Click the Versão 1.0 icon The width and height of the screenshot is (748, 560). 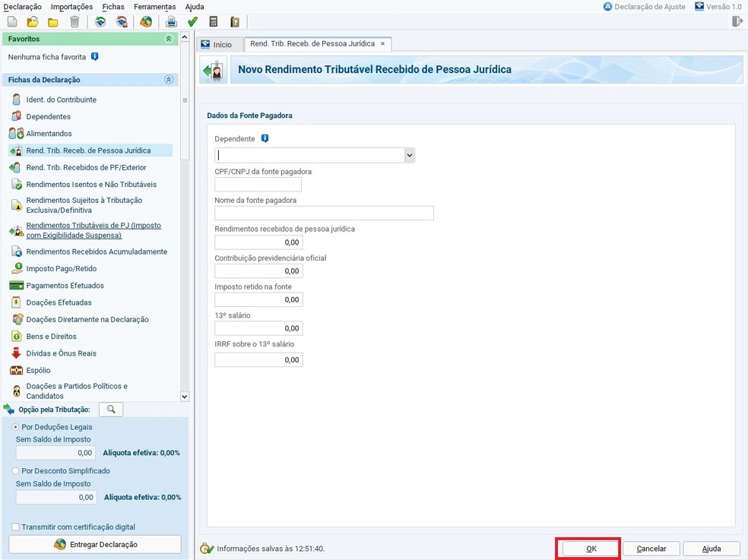pos(699,7)
